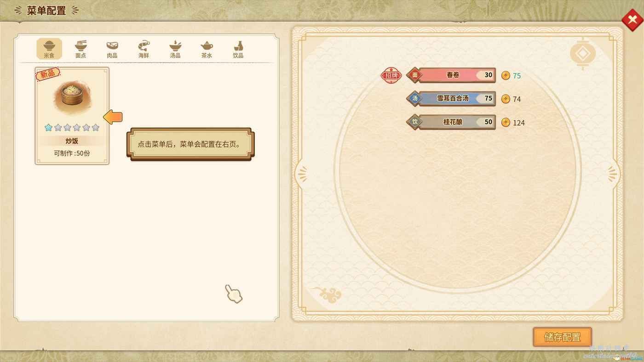Click the 菜单配置 title label

(46, 10)
